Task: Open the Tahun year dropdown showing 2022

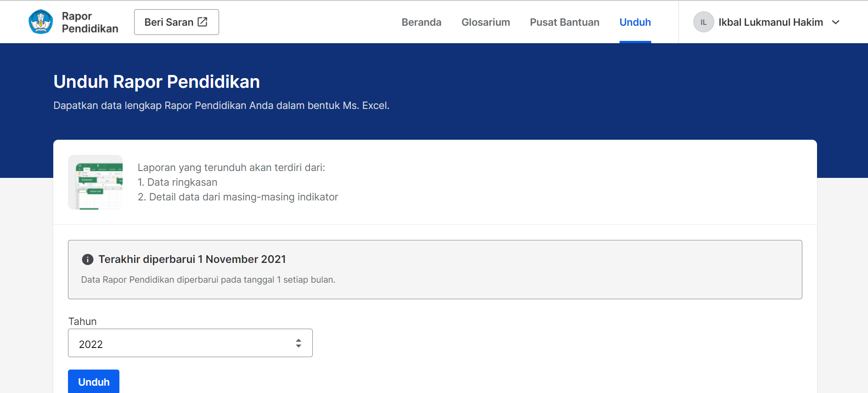Action: pos(190,343)
